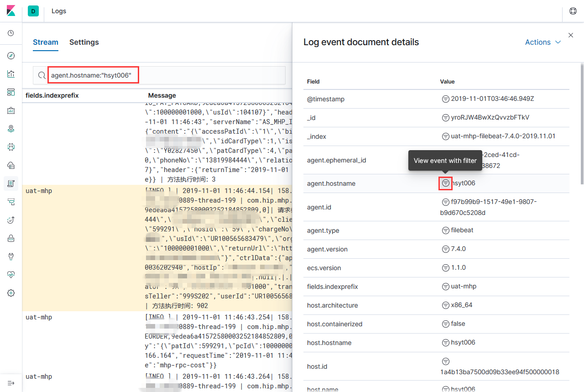Open Infrastructure from the sidebar
Screen dimensions: 584x392
pyautogui.click(x=11, y=165)
